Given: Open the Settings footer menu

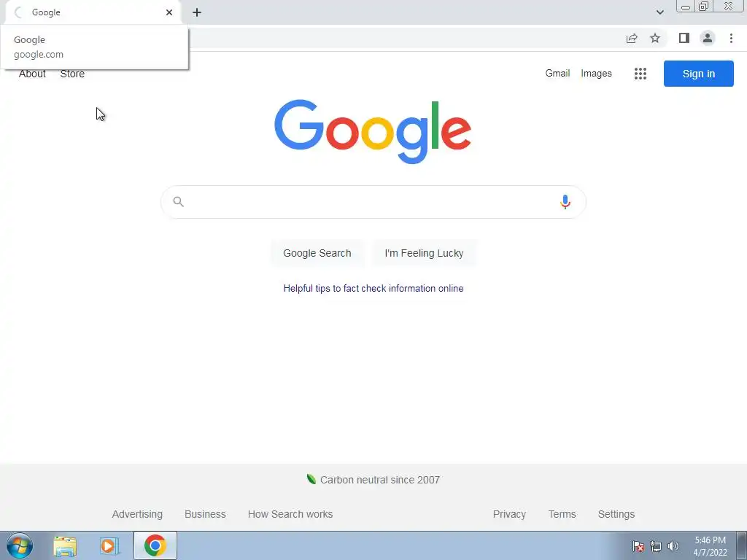Looking at the screenshot, I should [x=616, y=514].
